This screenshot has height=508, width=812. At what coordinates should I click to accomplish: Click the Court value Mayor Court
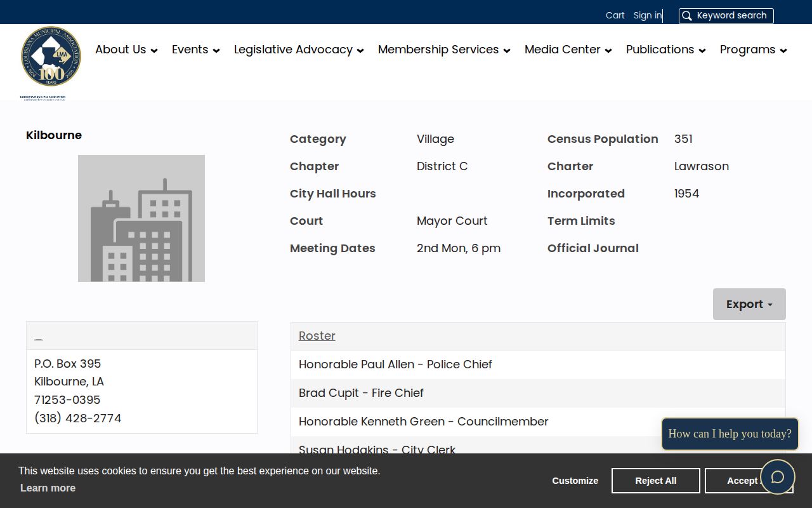[x=452, y=221]
